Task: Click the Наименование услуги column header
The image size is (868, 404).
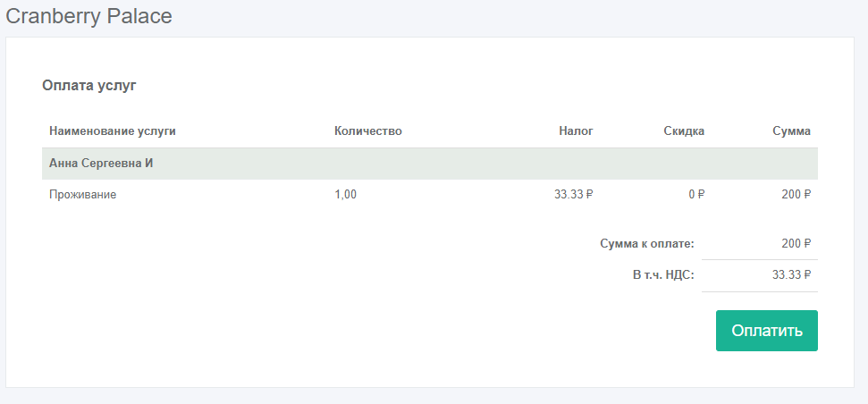Action: pos(113,131)
